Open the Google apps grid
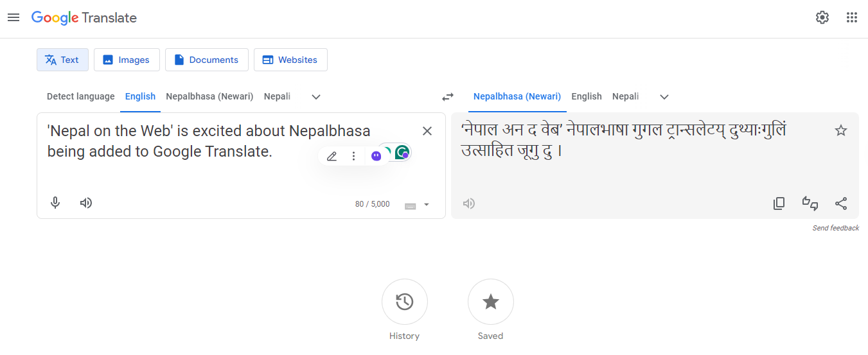 point(852,17)
